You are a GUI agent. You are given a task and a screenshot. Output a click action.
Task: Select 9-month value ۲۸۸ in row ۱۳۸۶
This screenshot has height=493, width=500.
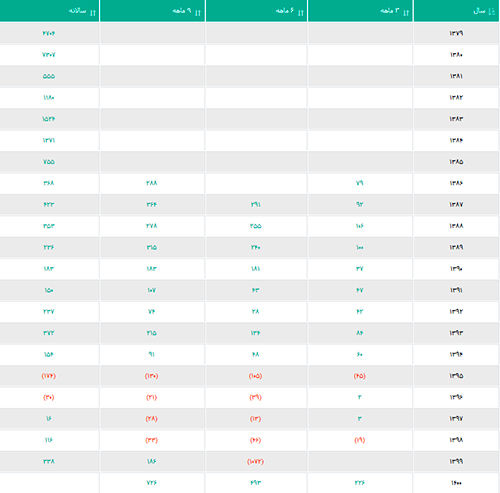click(x=152, y=183)
